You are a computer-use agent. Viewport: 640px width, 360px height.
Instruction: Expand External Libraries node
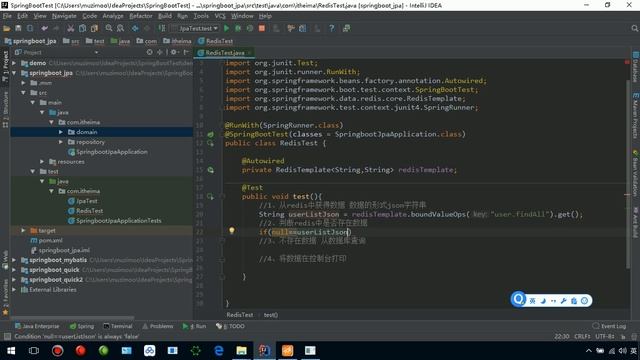coord(14,289)
